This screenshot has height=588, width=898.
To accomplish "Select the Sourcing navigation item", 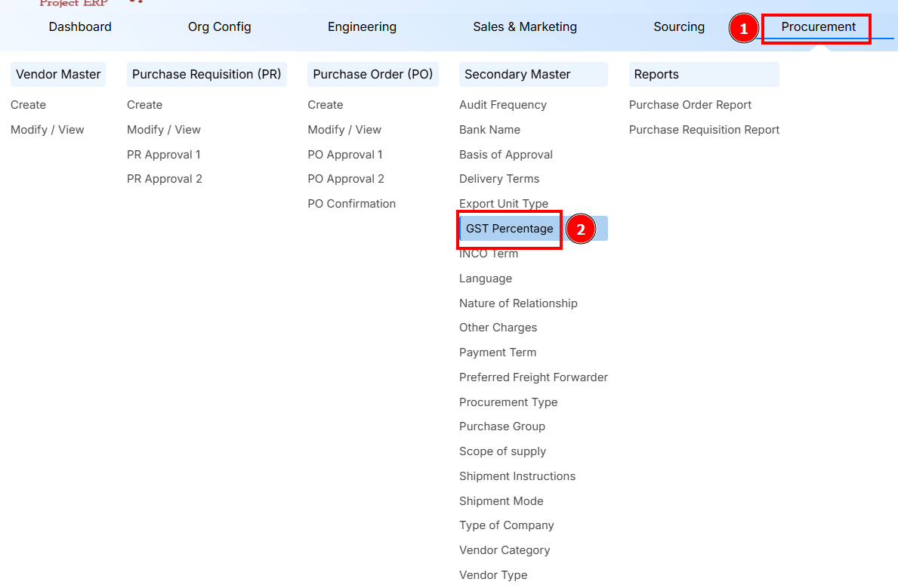I will (678, 27).
